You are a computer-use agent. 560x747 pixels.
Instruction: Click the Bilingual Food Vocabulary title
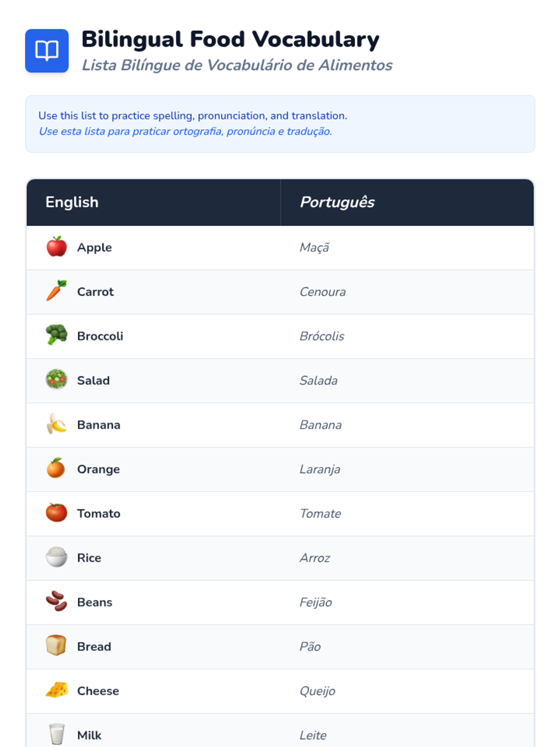pos(230,39)
